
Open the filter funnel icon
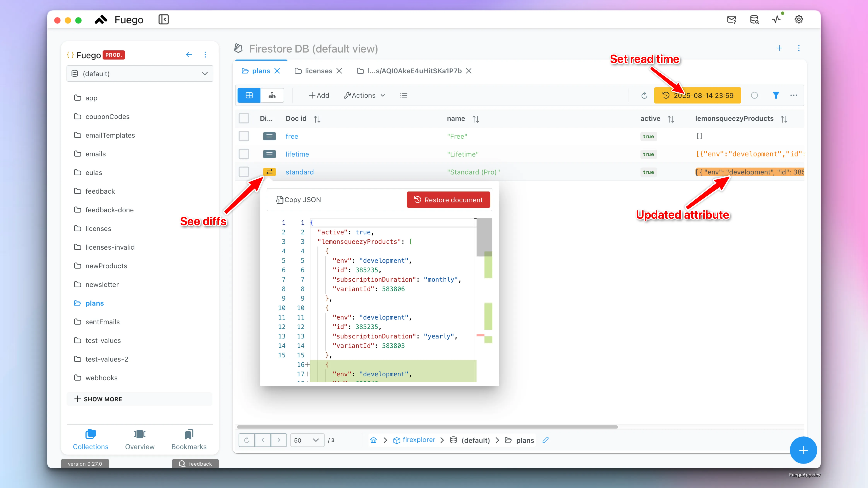pos(776,95)
